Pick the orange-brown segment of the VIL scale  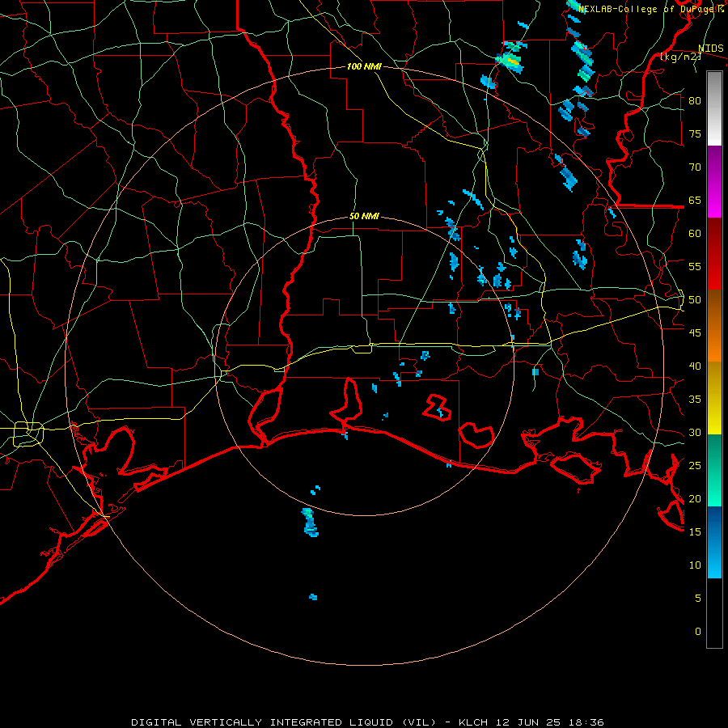(x=714, y=325)
